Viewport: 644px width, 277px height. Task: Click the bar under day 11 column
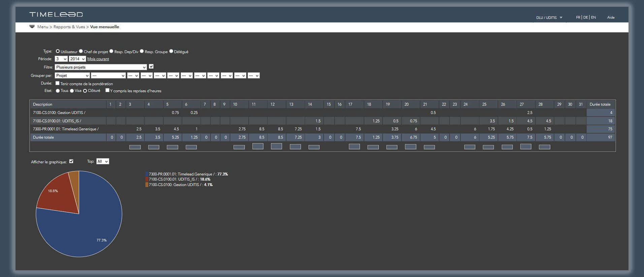coord(258,146)
